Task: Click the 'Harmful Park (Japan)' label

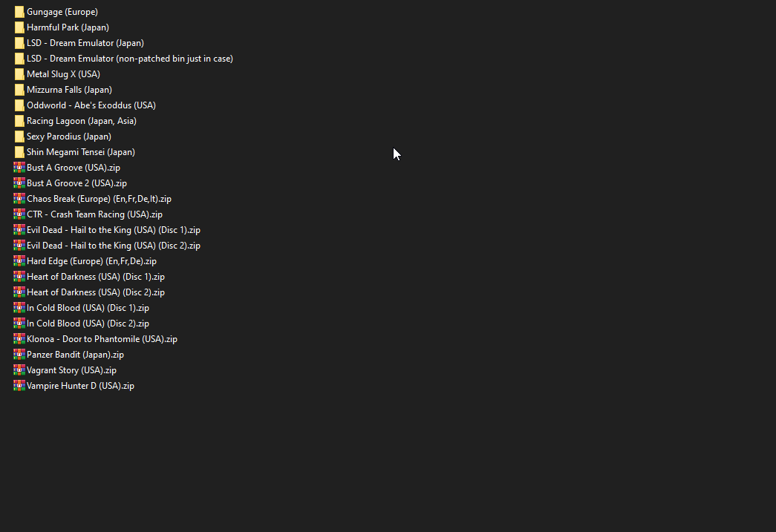Action: 68,27
